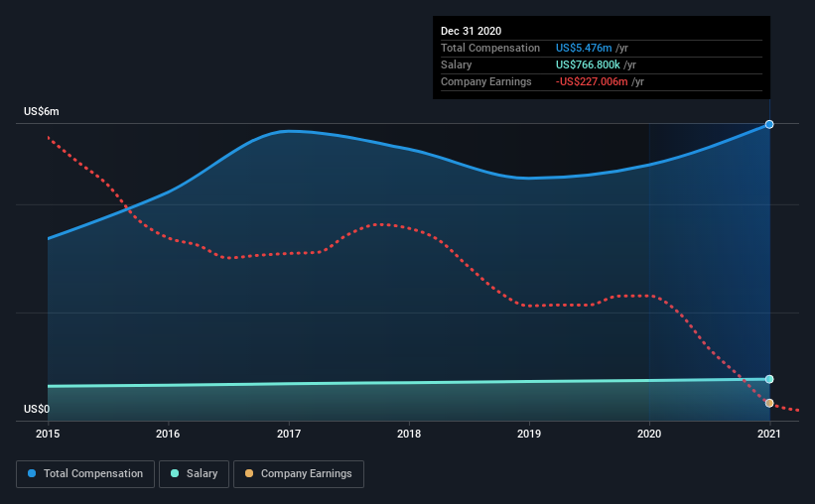Click the US$0 y-axis label
Image resolution: width=815 pixels, height=504 pixels.
(37, 410)
